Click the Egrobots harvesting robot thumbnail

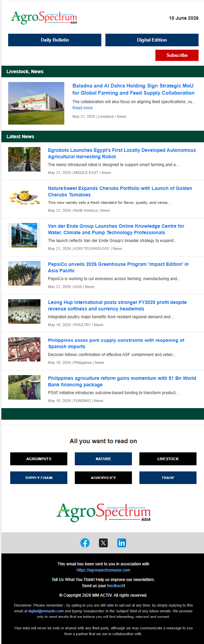[24, 159]
